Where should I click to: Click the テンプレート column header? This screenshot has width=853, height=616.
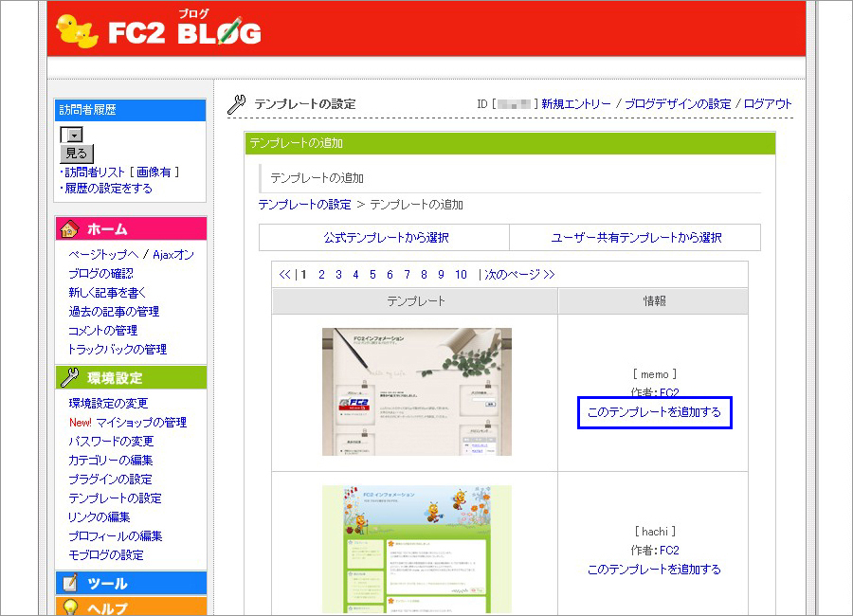(x=415, y=301)
